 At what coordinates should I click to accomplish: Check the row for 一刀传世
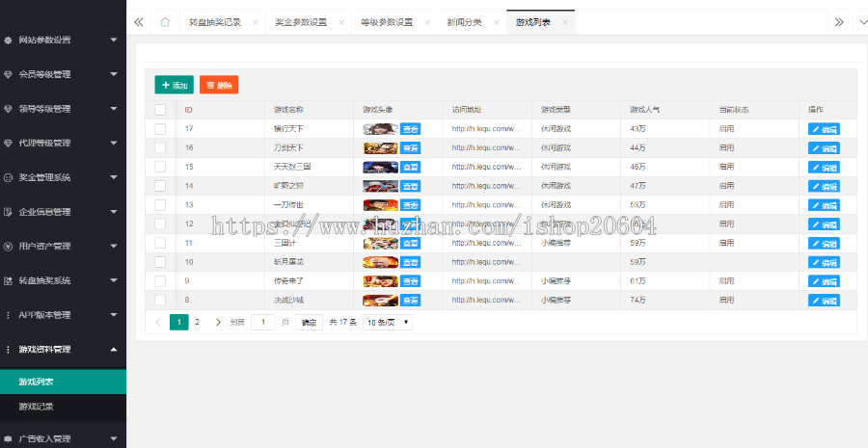point(160,204)
